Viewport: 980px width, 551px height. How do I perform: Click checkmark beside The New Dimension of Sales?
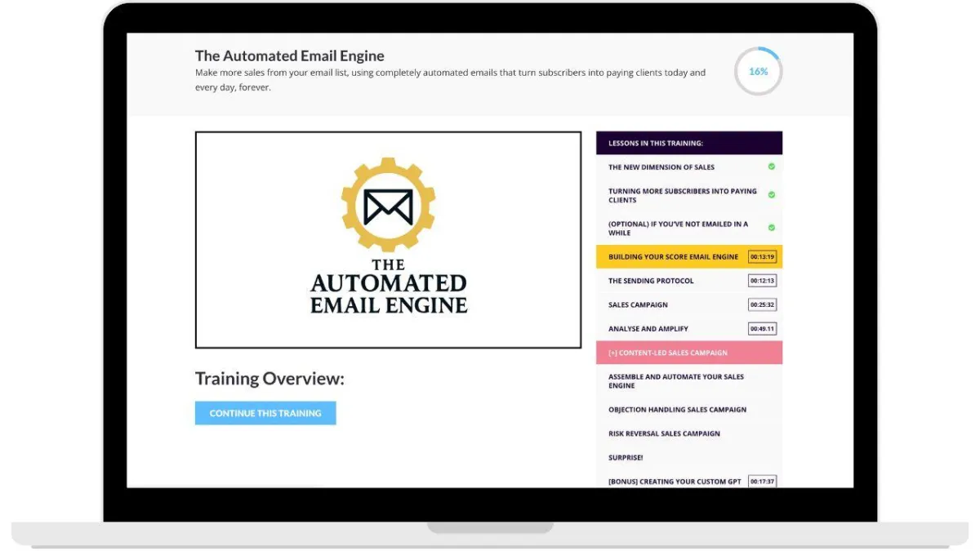[771, 167]
